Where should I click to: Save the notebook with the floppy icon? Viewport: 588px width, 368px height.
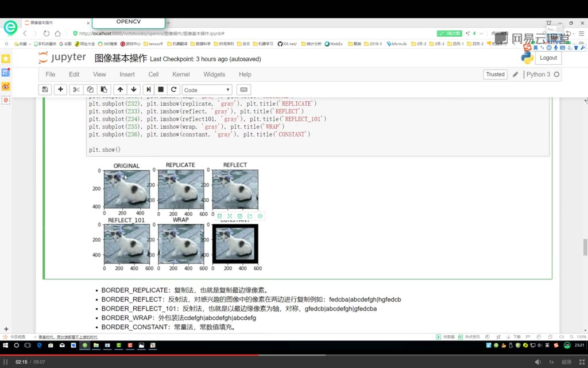pyautogui.click(x=45, y=90)
